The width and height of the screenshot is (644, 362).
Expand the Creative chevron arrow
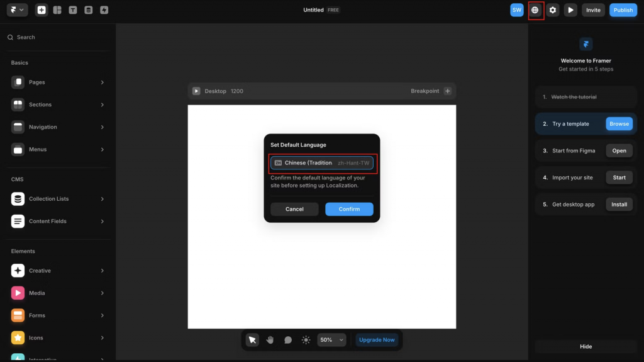(103, 271)
